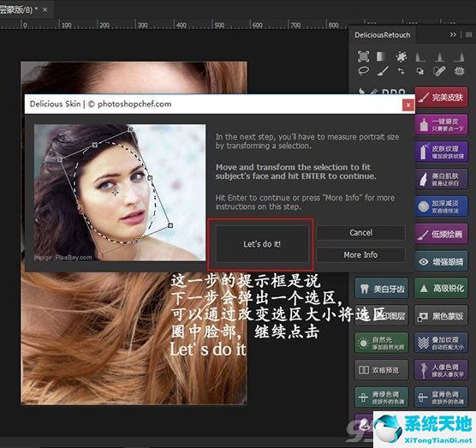Viewport: 476px width, 448px height.
Task: Click the 青绿色调 cyan-green tone button
Action: tap(382, 397)
